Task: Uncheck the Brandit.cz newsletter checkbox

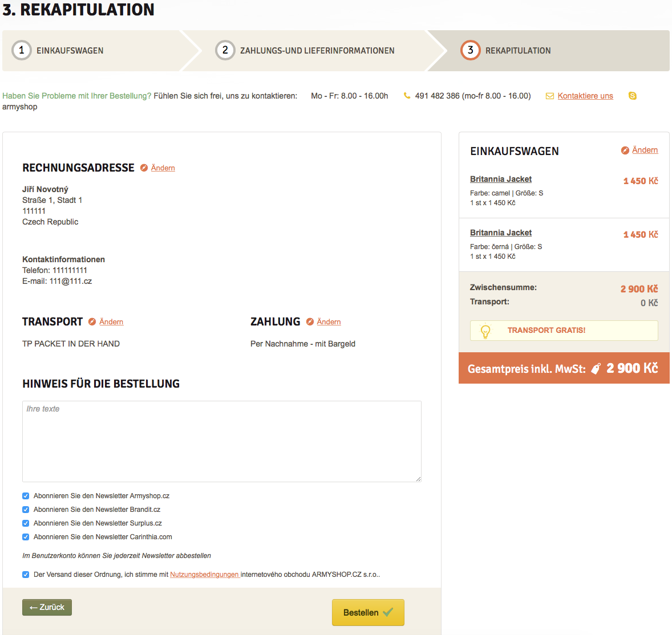Action: [26, 510]
